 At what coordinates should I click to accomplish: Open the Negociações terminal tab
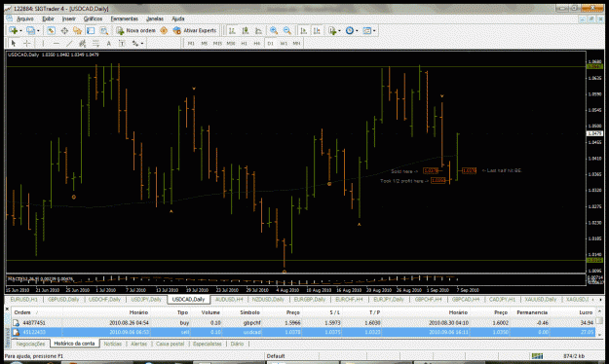point(30,344)
